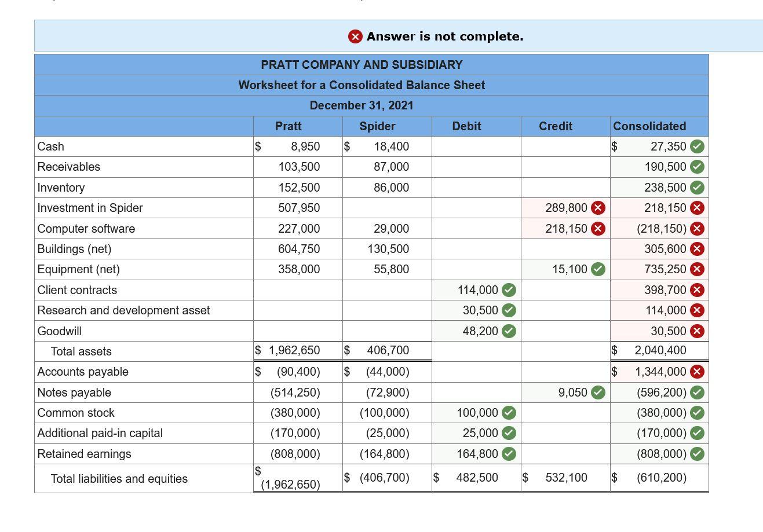Select the Computer software credit field 218,150
Viewport: 763px width, 532px height.
point(565,229)
